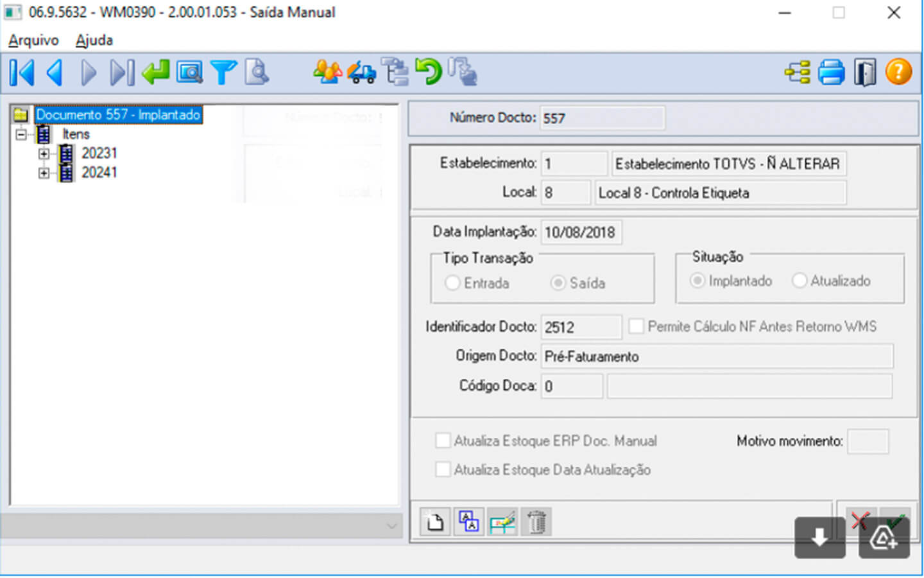Viewport: 924px width, 578px height.
Task: Click the next record arrow icon
Action: tap(89, 73)
